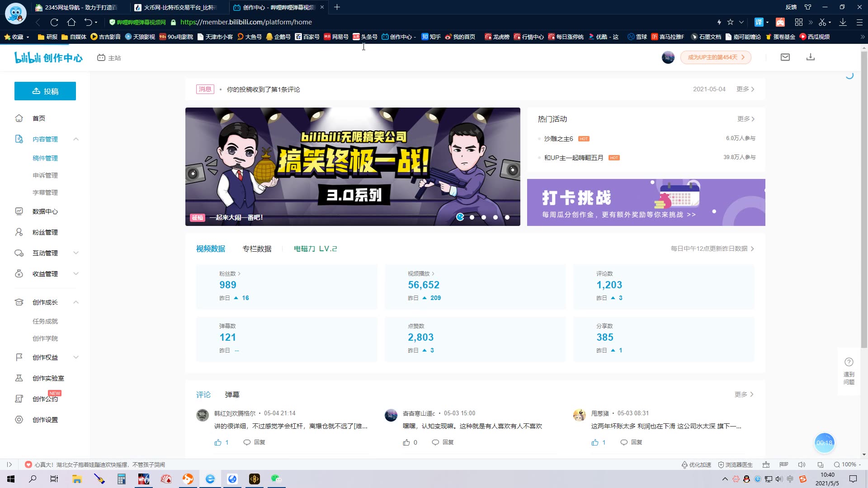This screenshot has width=868, height=488.
Task: Select third banner carousel dot
Action: pos(484,217)
